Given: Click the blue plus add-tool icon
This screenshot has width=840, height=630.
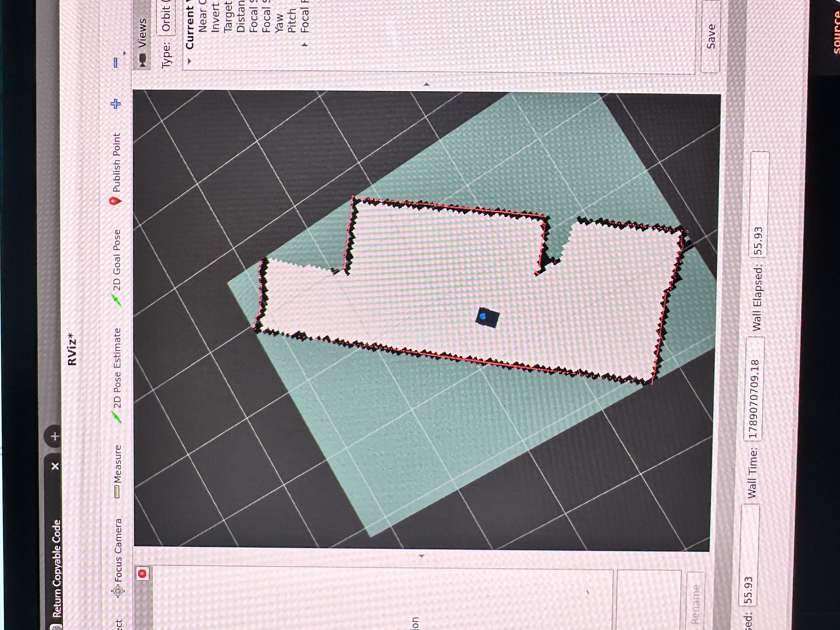Looking at the screenshot, I should point(116,103).
